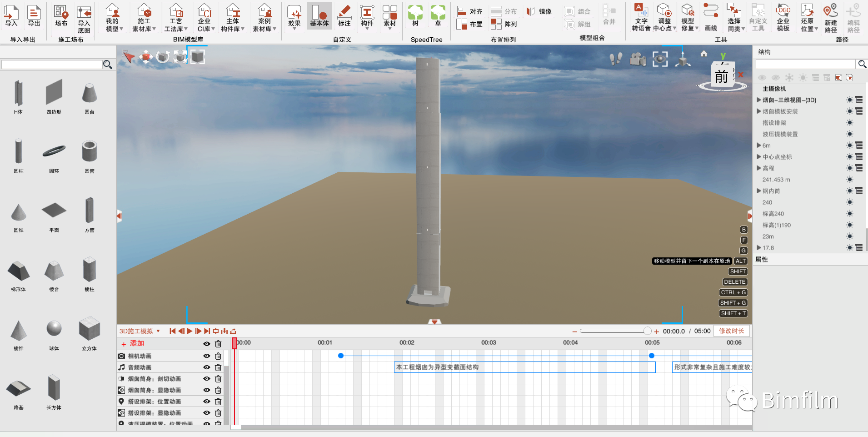Image resolution: width=868 pixels, height=437 pixels.
Task: Open the 施工素材库 dropdown
Action: (x=144, y=18)
